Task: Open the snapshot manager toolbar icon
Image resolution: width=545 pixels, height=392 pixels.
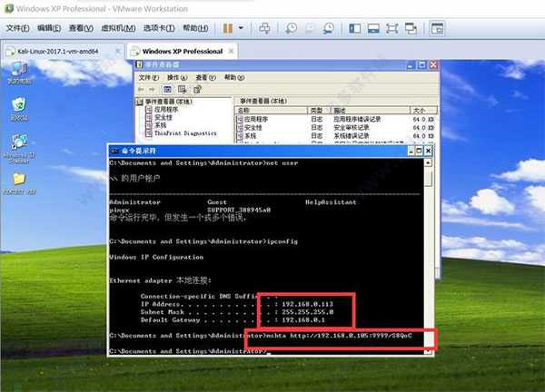Action: tap(329, 28)
